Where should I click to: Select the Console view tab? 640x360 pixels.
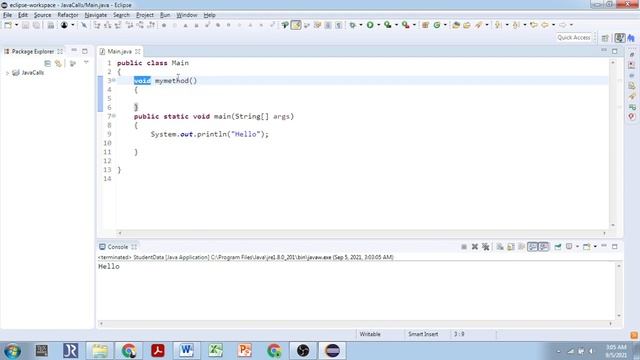(x=118, y=247)
